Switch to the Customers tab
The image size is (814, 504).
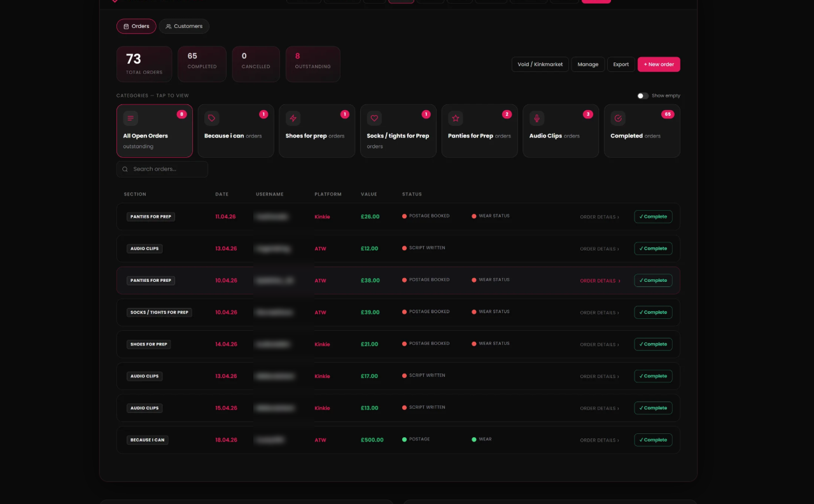[x=184, y=26]
